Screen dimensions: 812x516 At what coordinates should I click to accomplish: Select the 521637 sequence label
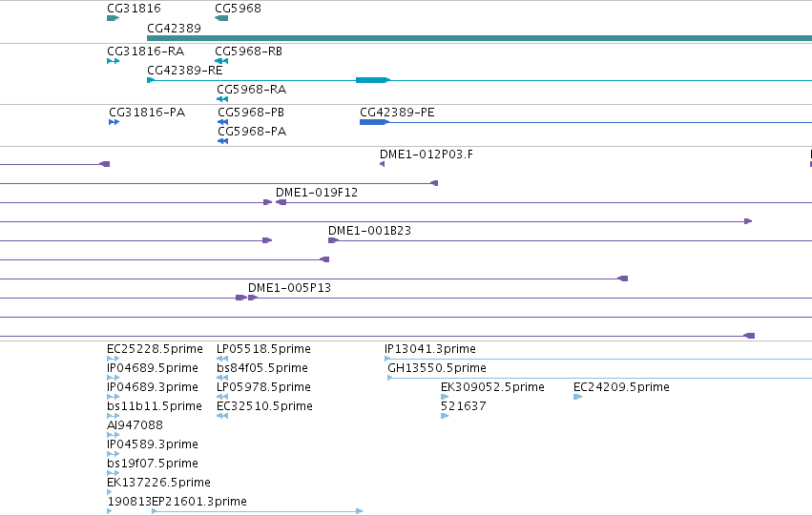[464, 405]
